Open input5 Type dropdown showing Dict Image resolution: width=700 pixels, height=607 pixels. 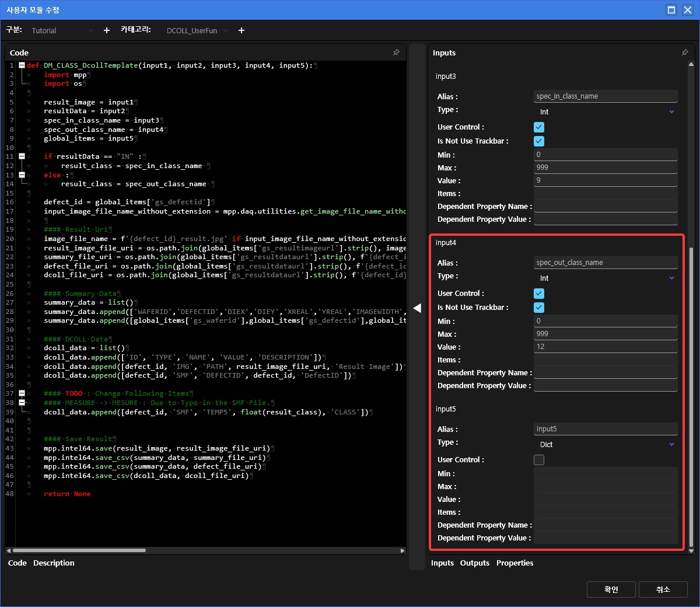click(605, 445)
